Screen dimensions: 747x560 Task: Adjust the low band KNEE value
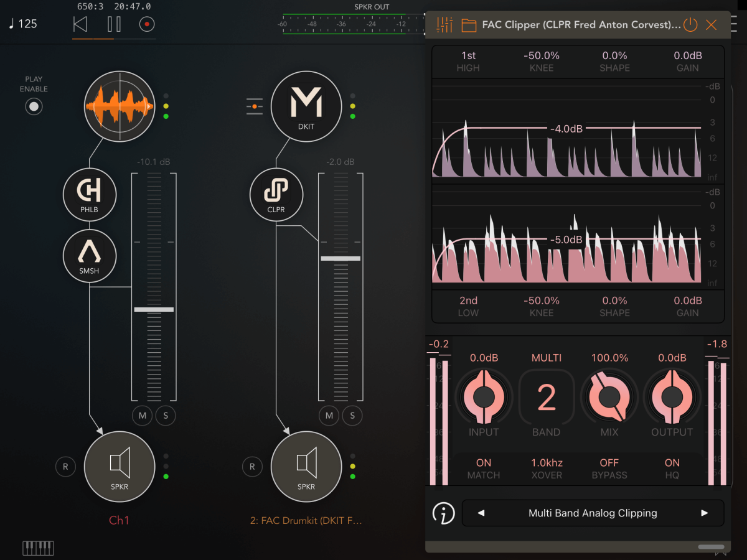point(542,306)
